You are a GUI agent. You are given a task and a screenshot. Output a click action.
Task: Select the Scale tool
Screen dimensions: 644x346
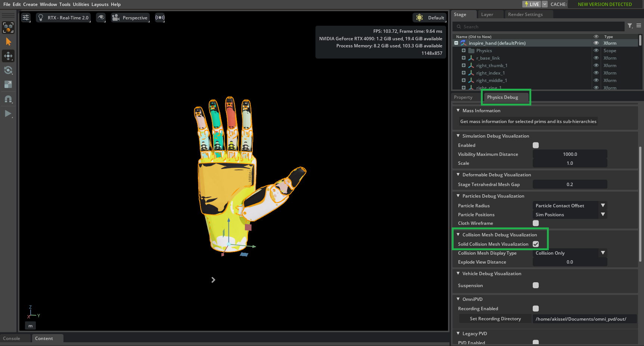pos(8,84)
